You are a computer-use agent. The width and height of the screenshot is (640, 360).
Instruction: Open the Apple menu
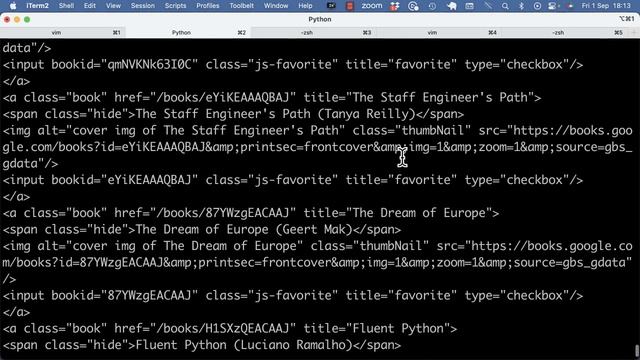coord(13,6)
